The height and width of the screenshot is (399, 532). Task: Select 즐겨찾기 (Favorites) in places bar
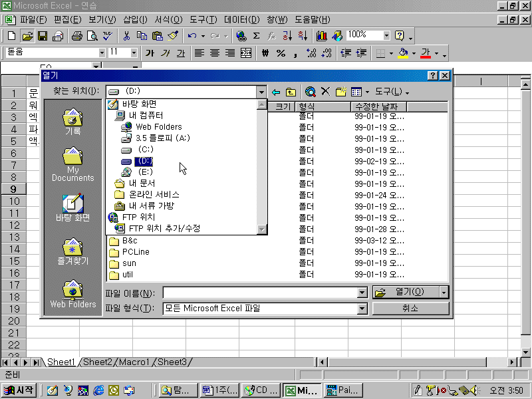72,251
